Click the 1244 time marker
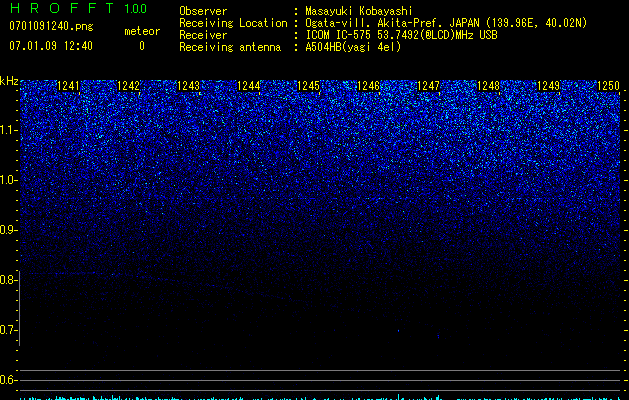The height and width of the screenshot is (400, 629). tap(249, 86)
